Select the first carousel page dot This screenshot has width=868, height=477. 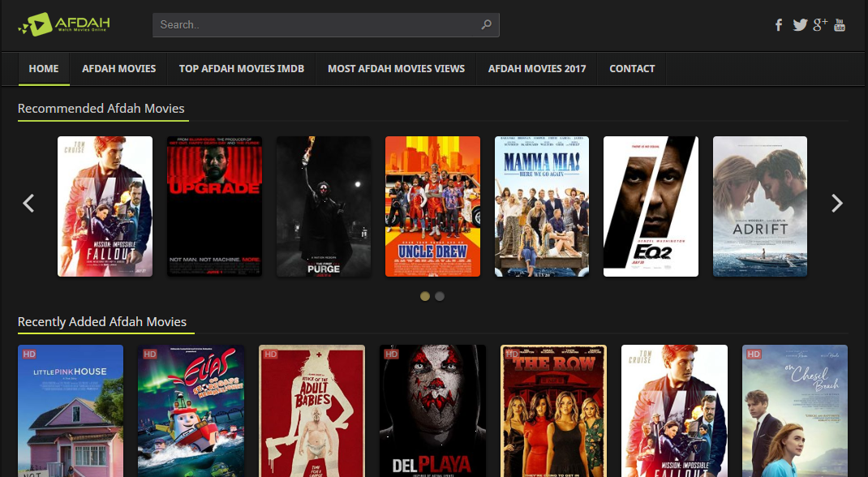coord(425,296)
